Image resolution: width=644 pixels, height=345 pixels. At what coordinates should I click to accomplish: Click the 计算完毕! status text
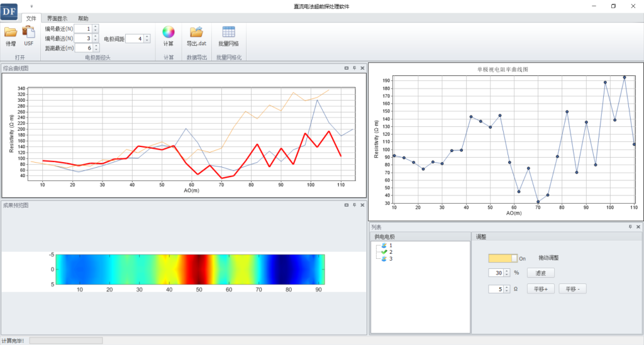click(x=13, y=341)
